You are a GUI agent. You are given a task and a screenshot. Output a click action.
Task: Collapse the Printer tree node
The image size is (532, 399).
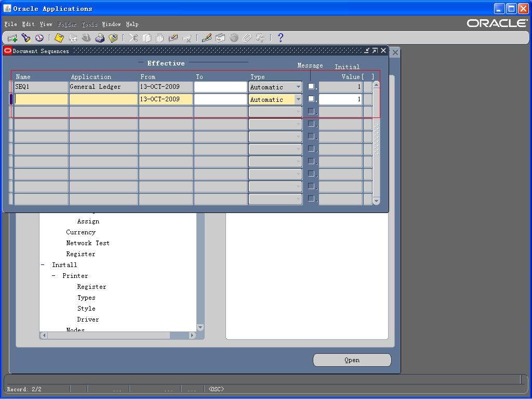(54, 275)
